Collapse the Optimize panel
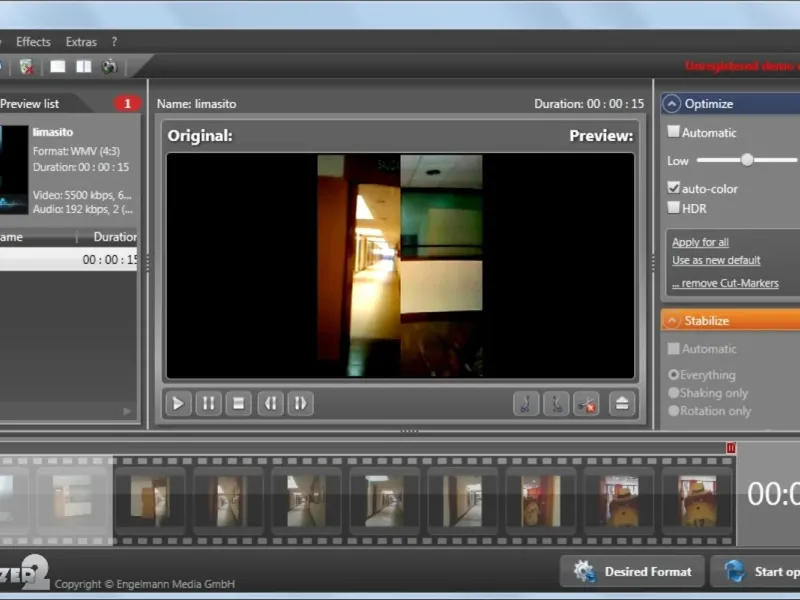Image resolution: width=800 pixels, height=600 pixels. [x=671, y=104]
